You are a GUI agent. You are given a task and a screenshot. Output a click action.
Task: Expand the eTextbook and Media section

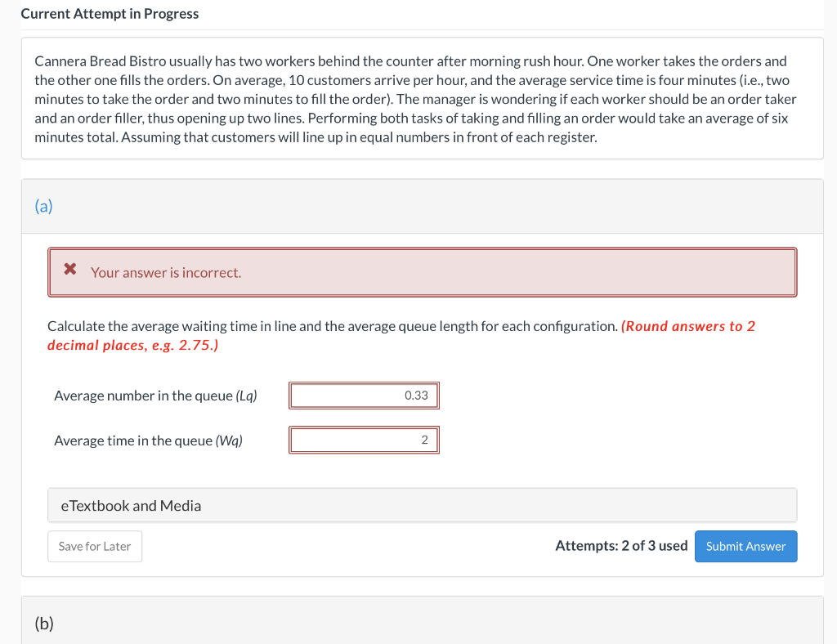[423, 505]
